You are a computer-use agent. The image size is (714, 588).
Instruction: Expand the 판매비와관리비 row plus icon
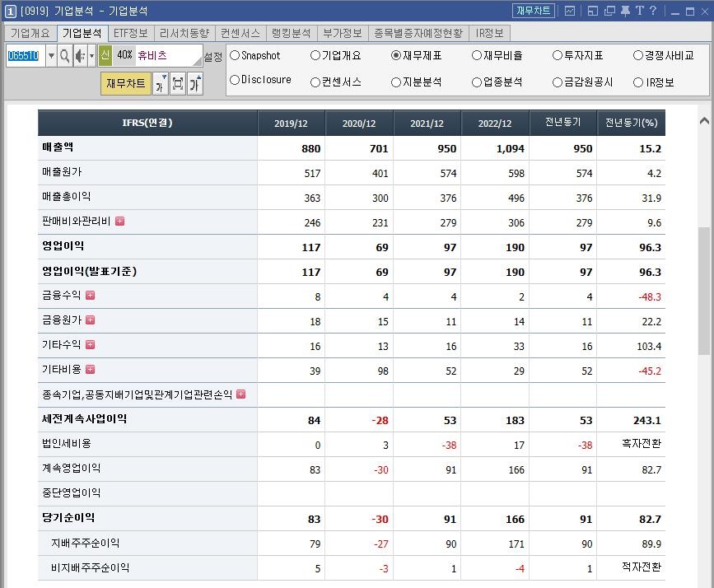119,221
